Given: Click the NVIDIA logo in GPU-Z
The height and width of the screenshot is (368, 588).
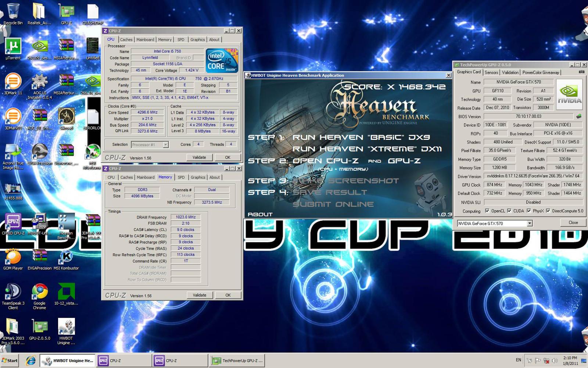Looking at the screenshot, I should click(570, 94).
